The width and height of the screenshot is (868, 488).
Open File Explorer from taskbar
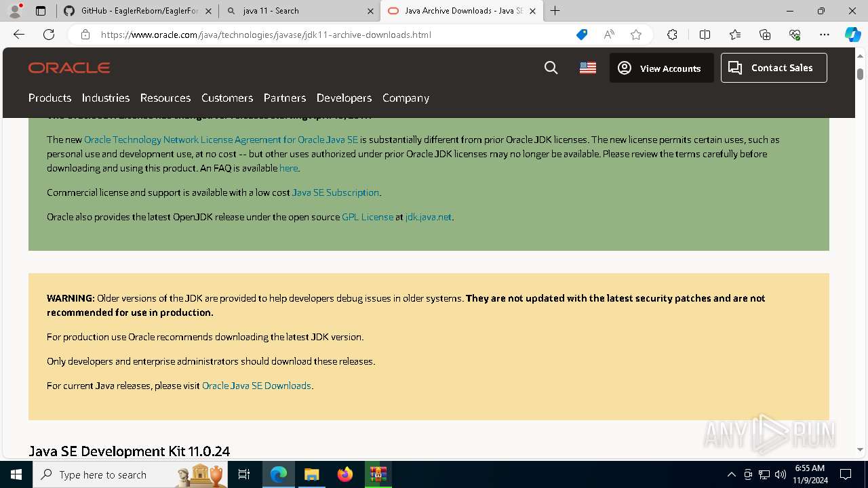point(311,474)
